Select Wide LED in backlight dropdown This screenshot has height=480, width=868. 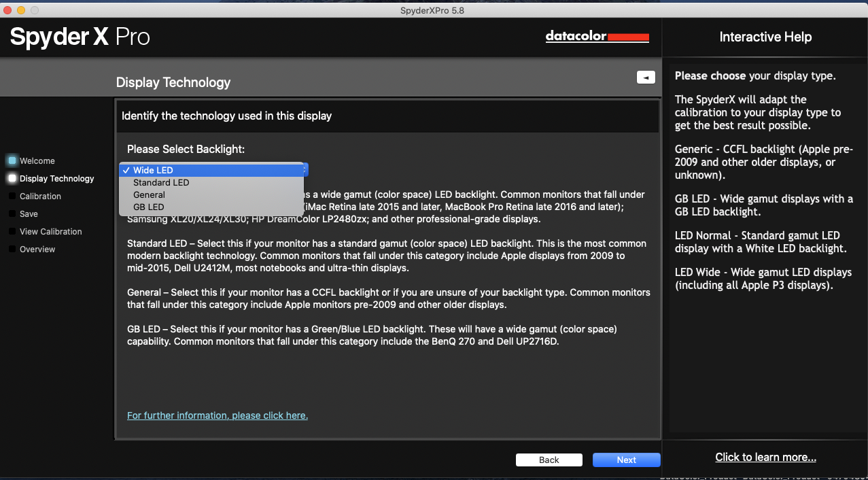click(x=212, y=170)
